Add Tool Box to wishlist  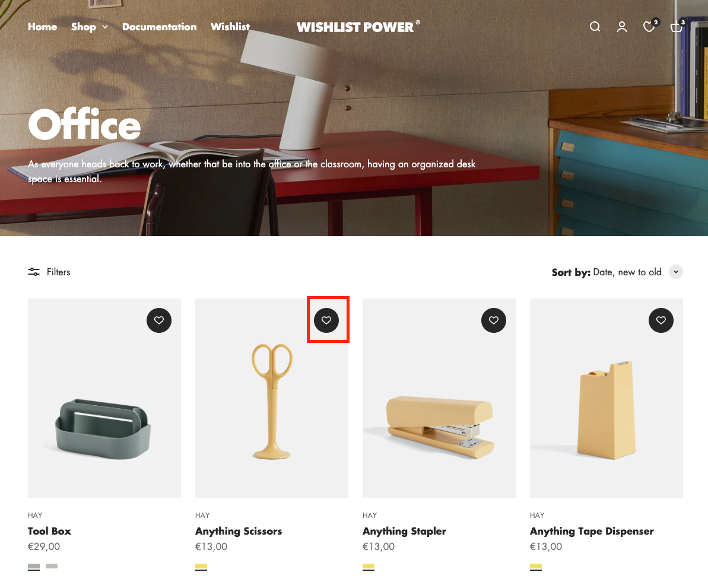coord(159,320)
